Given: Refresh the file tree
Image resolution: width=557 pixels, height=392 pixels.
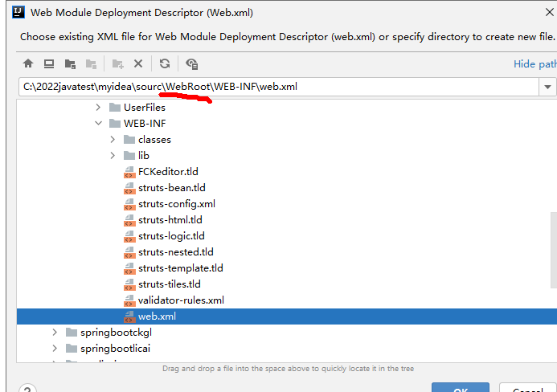Looking at the screenshot, I should click(x=165, y=63).
